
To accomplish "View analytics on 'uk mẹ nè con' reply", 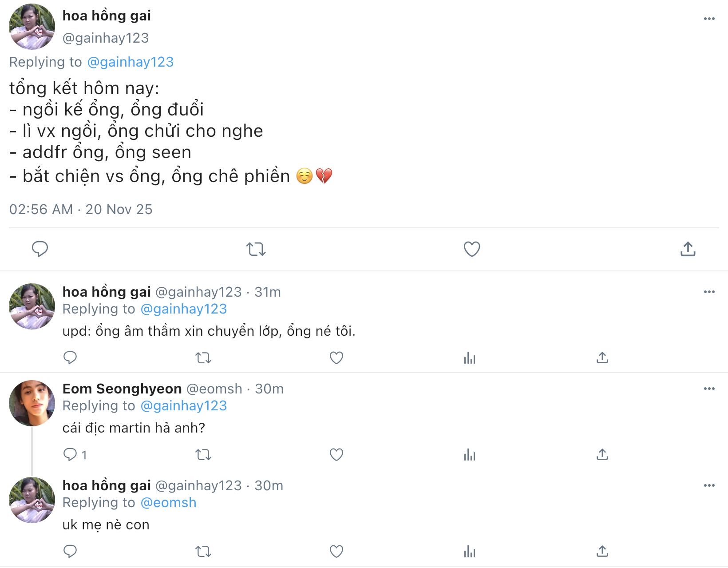I will [469, 552].
